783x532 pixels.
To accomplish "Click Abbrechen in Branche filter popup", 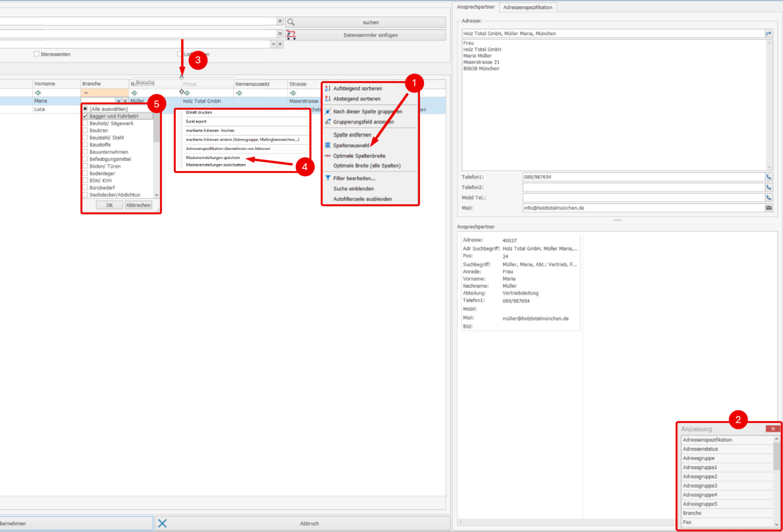I will point(138,205).
